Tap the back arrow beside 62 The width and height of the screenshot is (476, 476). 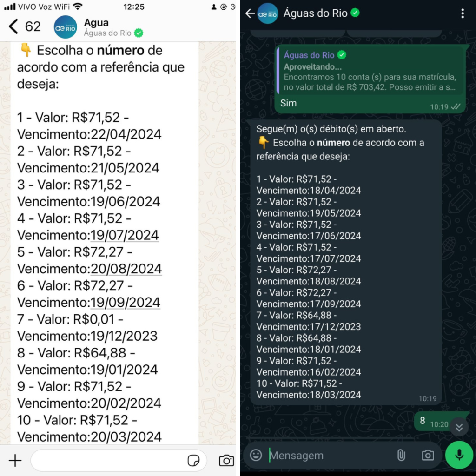coord(13,26)
